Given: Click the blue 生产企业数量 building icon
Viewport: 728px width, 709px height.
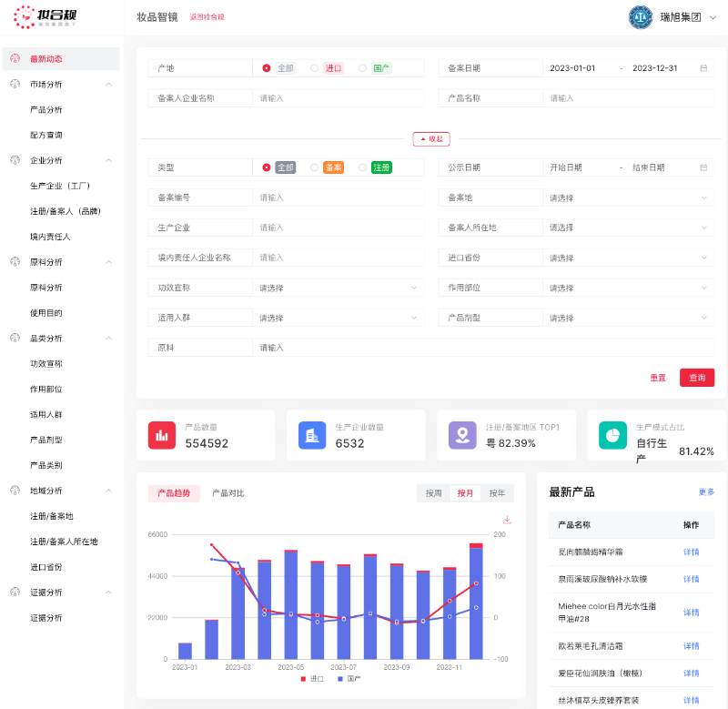Looking at the screenshot, I should click(312, 435).
